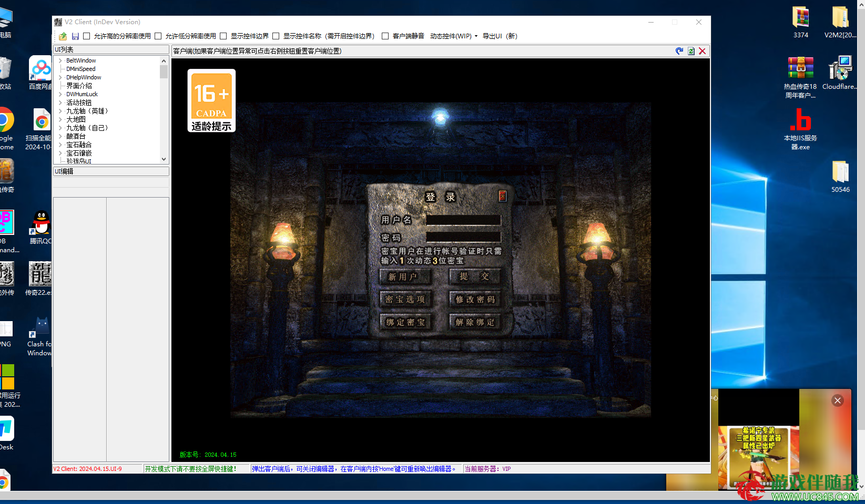
Task: Open the V2M2 folder on the desktop
Action: 840,22
